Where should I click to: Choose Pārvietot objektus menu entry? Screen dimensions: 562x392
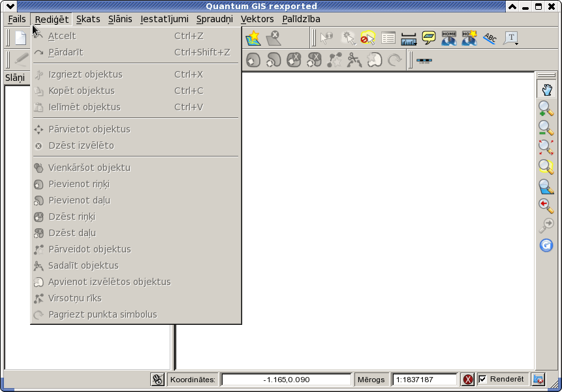(x=136, y=129)
